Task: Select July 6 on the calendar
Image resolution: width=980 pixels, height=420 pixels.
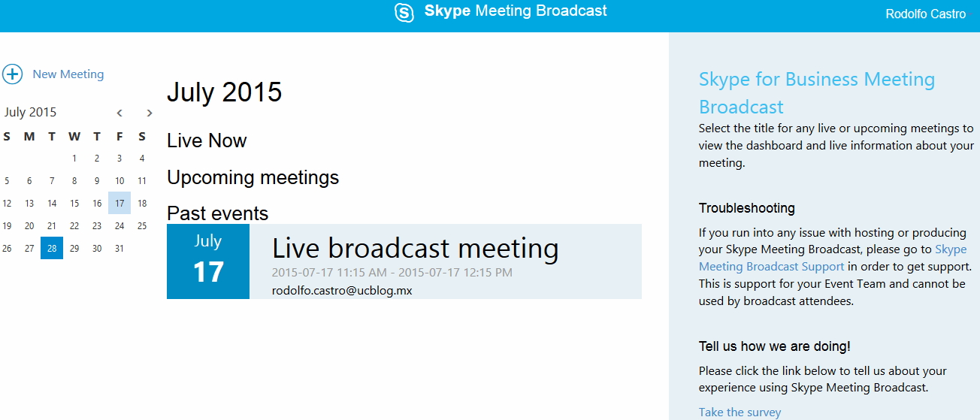Action: (x=29, y=181)
